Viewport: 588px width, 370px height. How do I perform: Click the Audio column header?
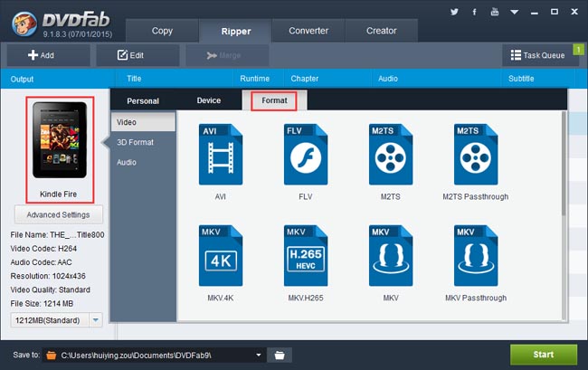(388, 79)
